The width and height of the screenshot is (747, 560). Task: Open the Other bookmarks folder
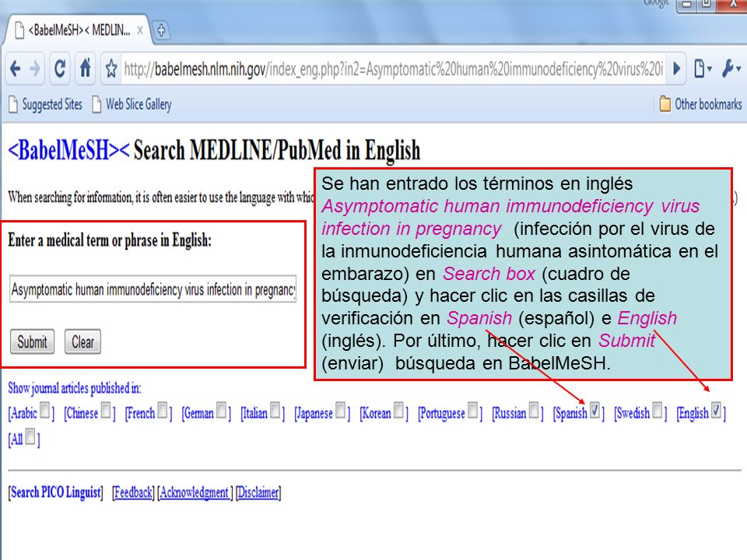pos(700,103)
